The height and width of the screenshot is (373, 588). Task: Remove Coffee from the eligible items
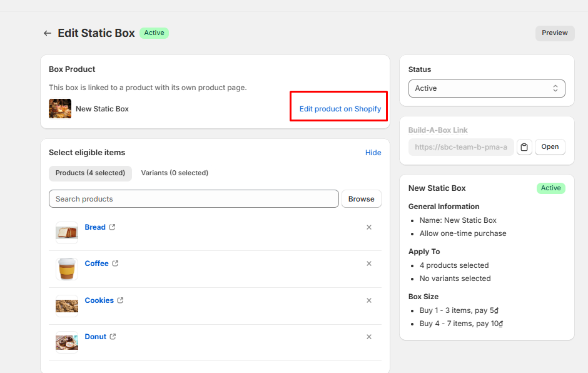pyautogui.click(x=369, y=263)
